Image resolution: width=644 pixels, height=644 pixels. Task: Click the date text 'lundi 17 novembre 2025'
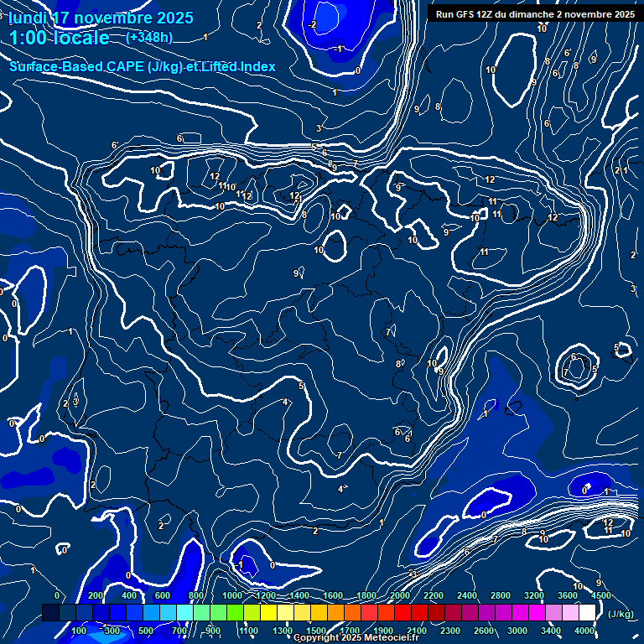pos(101,18)
